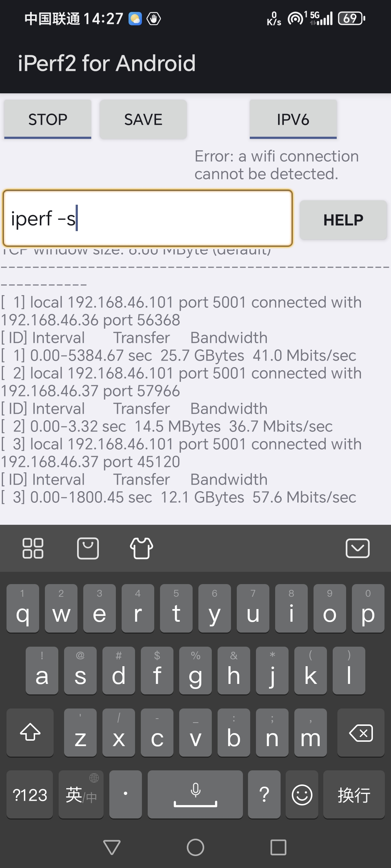Tap the emoji smiley key
The height and width of the screenshot is (868, 391).
pyautogui.click(x=302, y=795)
